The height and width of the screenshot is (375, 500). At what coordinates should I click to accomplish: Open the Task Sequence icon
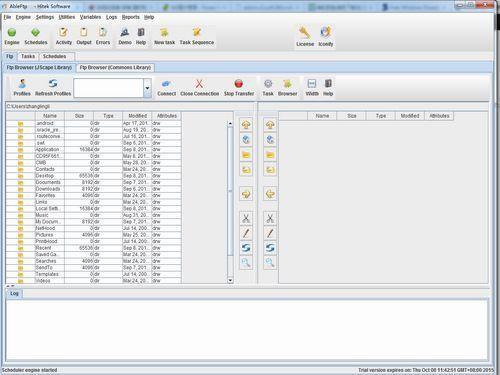tap(197, 33)
